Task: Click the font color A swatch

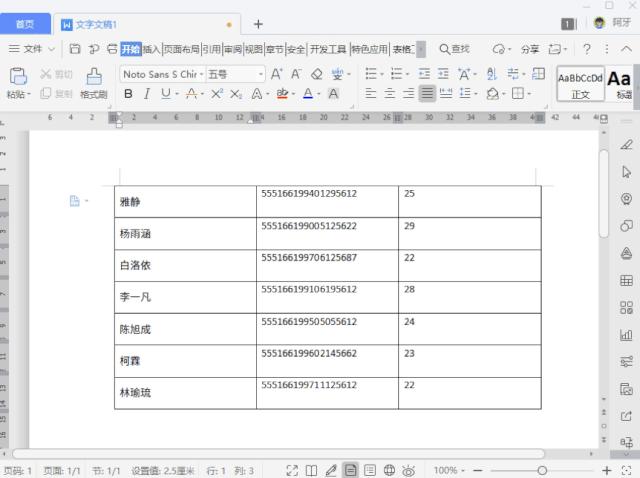Action: [x=308, y=94]
